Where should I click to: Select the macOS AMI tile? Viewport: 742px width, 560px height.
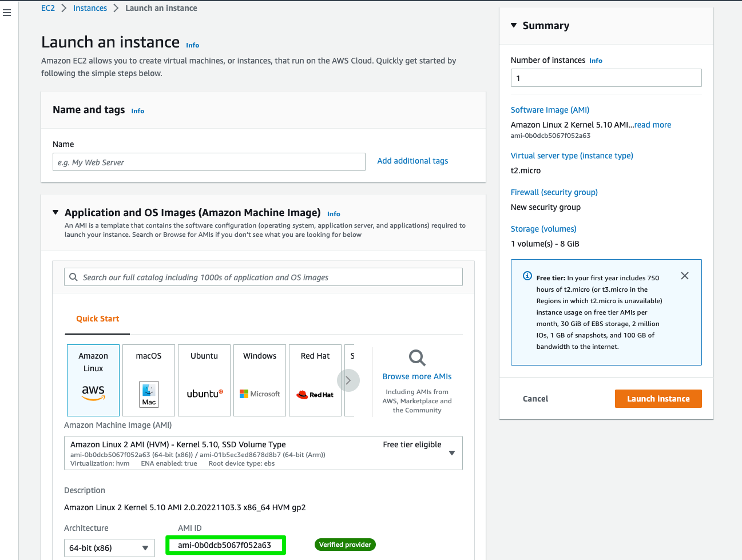149,380
